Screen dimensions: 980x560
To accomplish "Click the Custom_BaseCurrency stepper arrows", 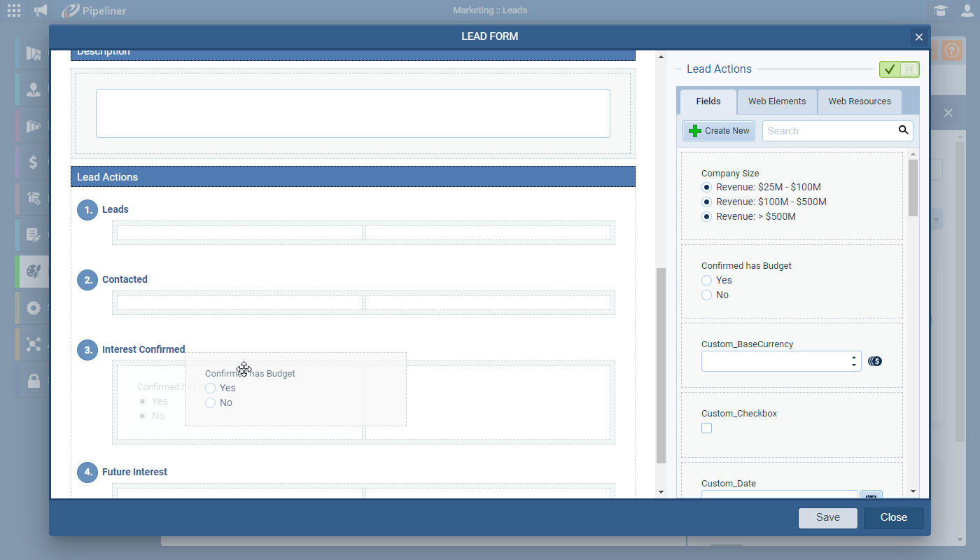I will [x=853, y=361].
